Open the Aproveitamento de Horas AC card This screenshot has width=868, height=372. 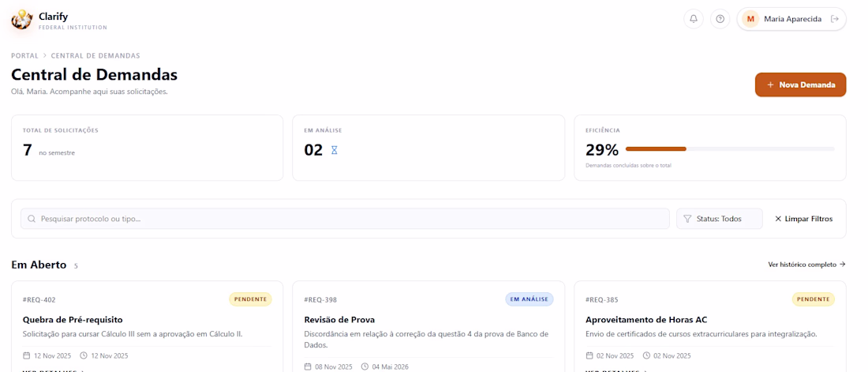(710, 326)
